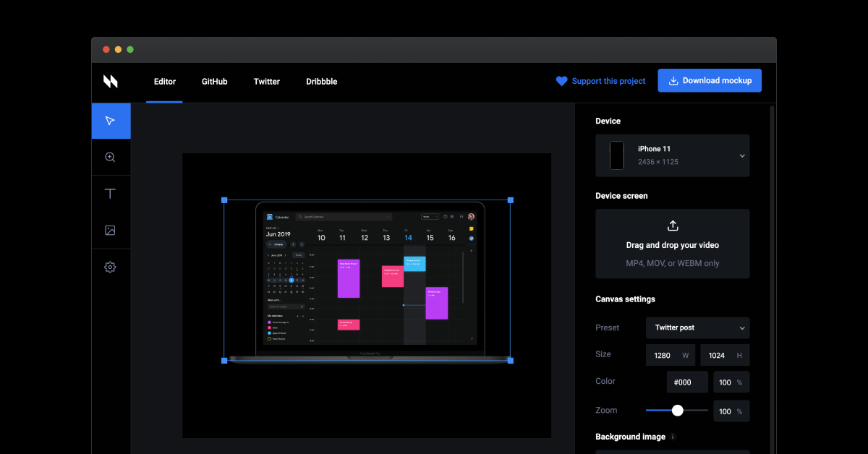Image resolution: width=868 pixels, height=454 pixels.
Task: Click the #000 color hex field
Action: tap(686, 382)
